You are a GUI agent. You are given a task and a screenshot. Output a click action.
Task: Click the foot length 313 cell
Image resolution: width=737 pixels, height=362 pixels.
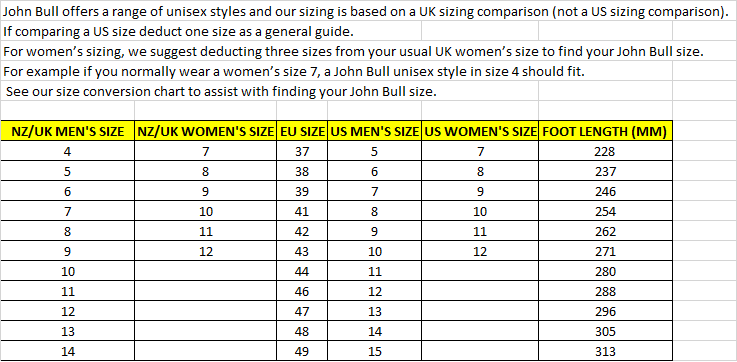pyautogui.click(x=605, y=351)
